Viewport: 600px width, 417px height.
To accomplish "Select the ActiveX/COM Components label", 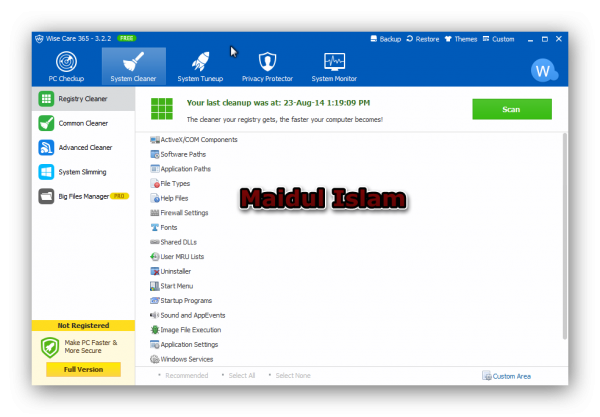I will click(199, 140).
